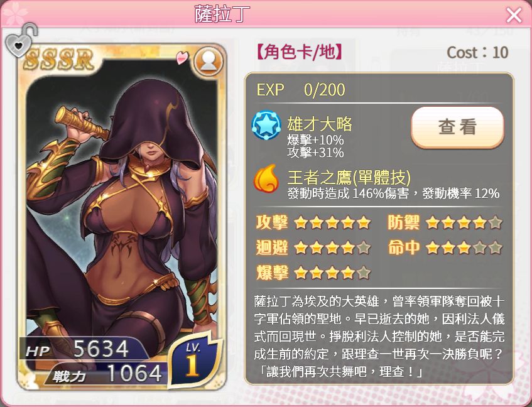Click the profile avatar icon on card

(209, 62)
